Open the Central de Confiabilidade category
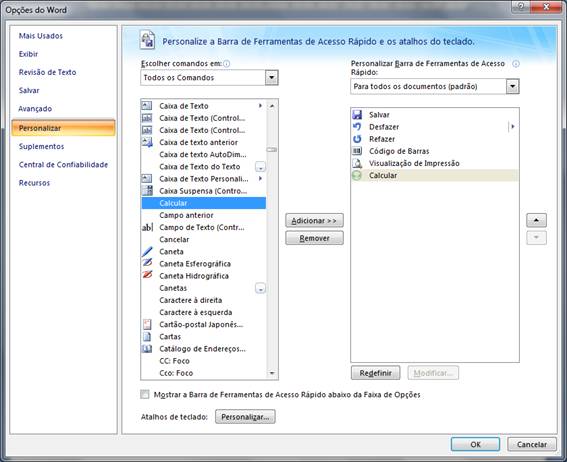 (x=63, y=164)
